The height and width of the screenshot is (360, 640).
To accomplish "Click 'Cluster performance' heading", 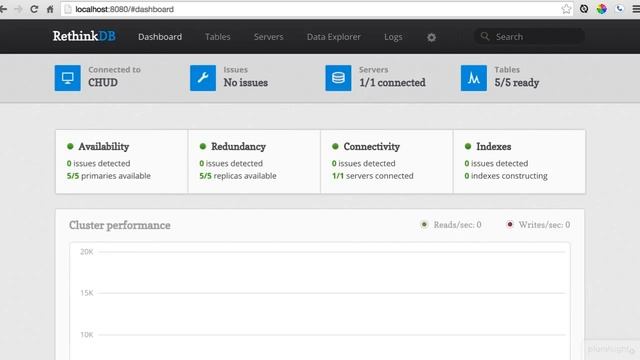I will 120,225.
